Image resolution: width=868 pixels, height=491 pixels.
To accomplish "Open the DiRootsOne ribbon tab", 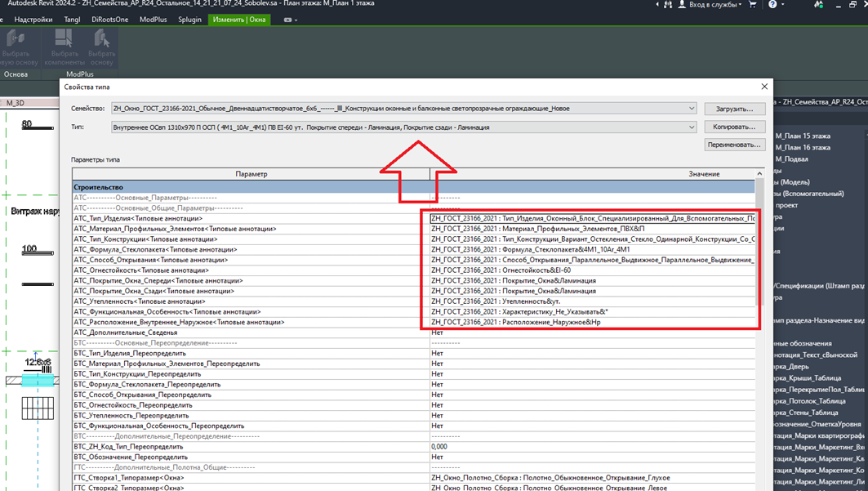I will click(109, 20).
